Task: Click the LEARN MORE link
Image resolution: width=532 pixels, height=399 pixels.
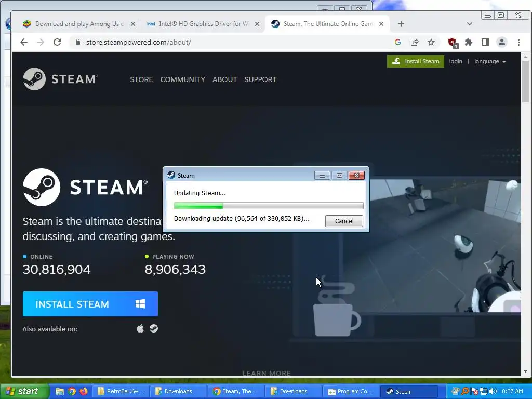Action: (x=267, y=373)
